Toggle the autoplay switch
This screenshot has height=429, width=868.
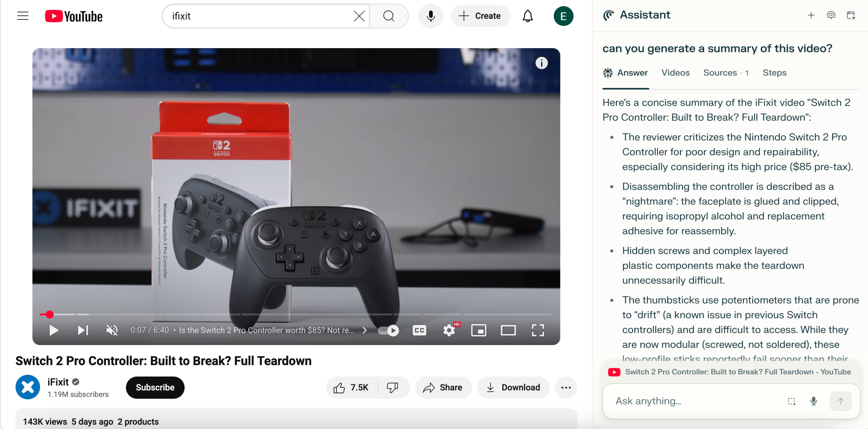pos(388,330)
